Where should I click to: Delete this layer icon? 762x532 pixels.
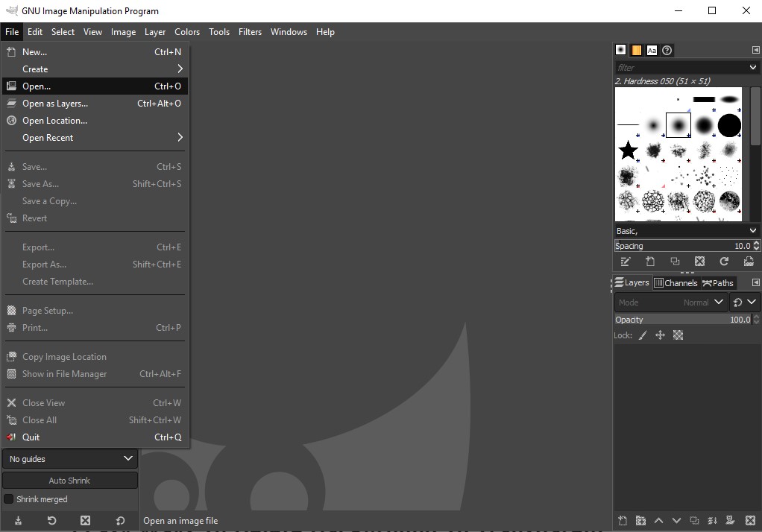point(749,520)
